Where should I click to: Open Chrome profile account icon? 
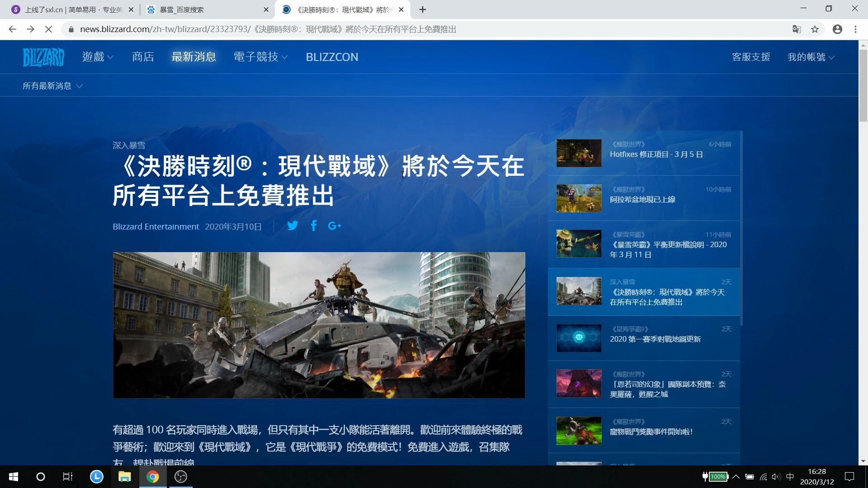pos(837,29)
